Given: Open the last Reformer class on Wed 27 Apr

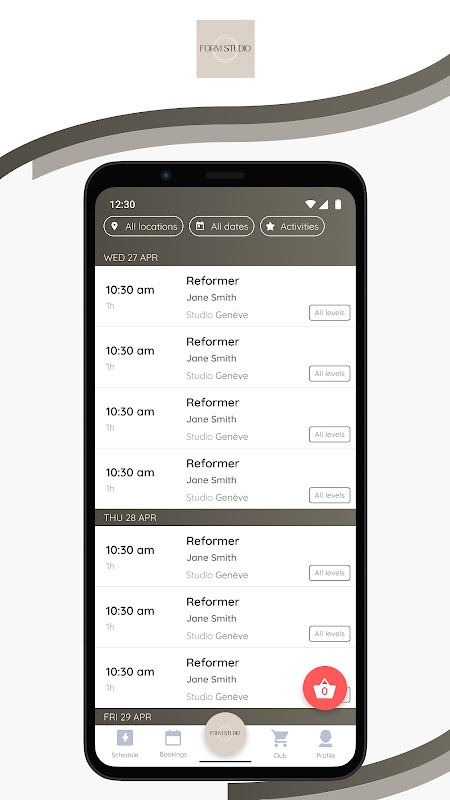Looking at the screenshot, I should pyautogui.click(x=225, y=479).
